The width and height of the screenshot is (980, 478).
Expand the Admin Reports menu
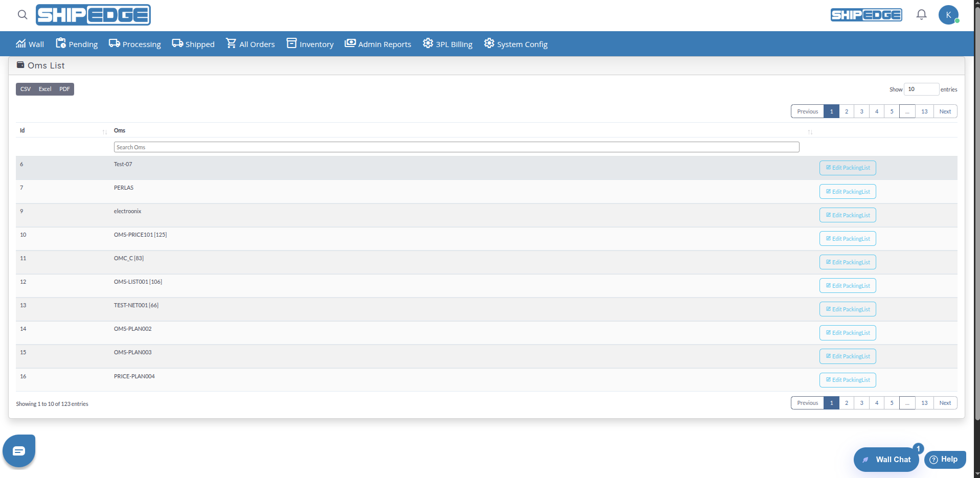tap(378, 44)
